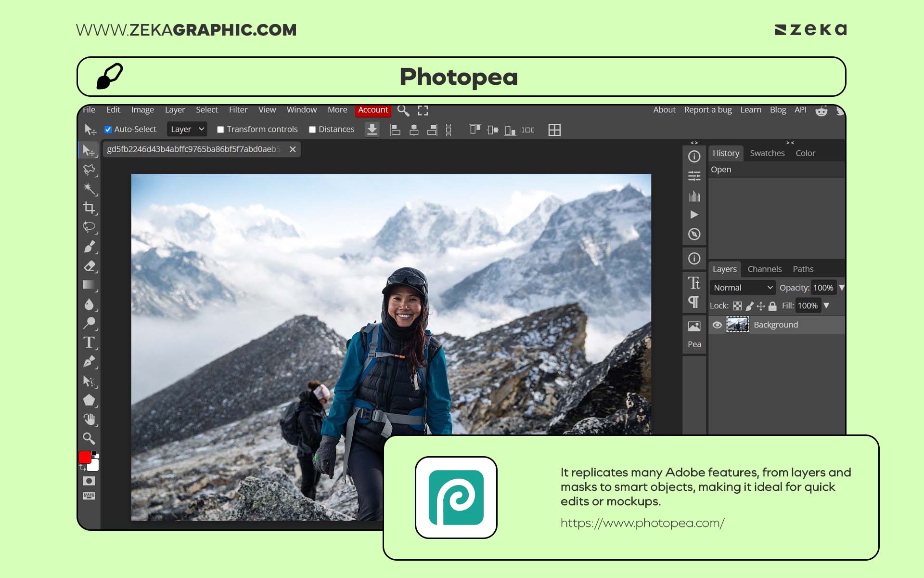This screenshot has height=578, width=924.
Task: Select the Crop tool
Action: coord(89,208)
